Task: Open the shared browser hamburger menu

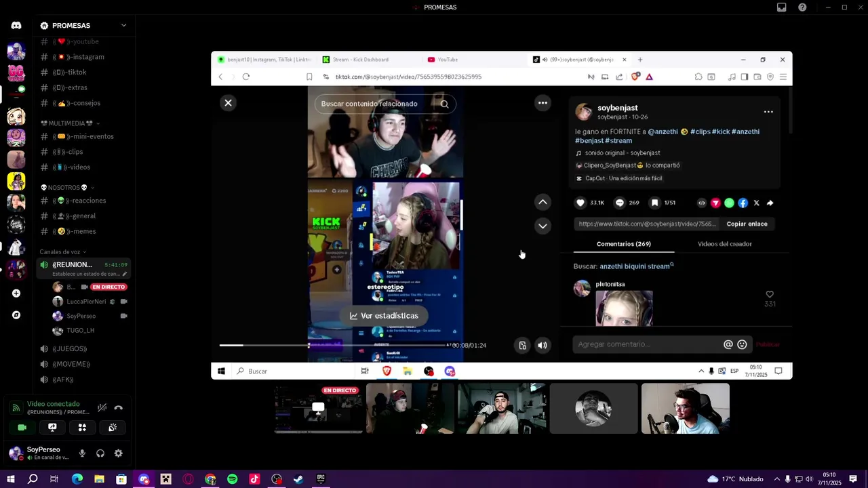Action: tap(783, 77)
